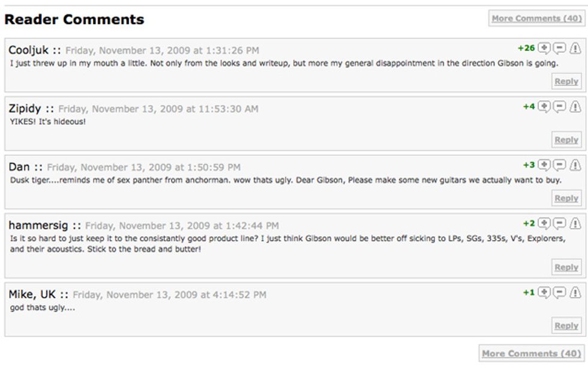This screenshot has height=365, width=588.
Task: Upvote Zipidy's comment
Action: (x=544, y=107)
